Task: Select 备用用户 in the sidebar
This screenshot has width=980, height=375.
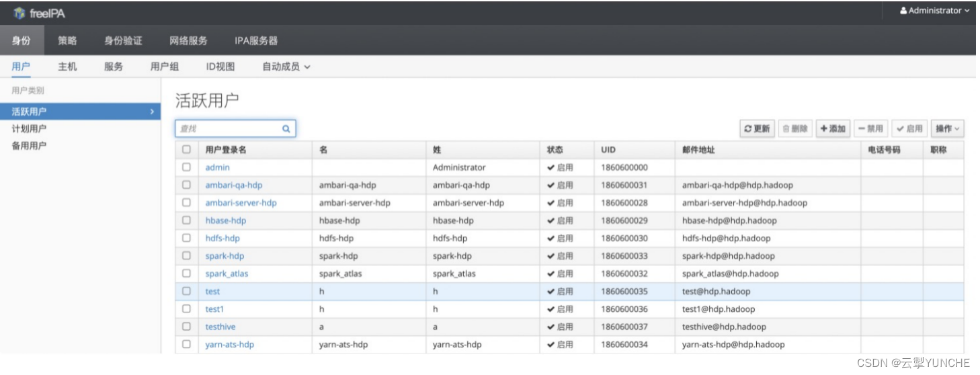Action: pos(29,145)
